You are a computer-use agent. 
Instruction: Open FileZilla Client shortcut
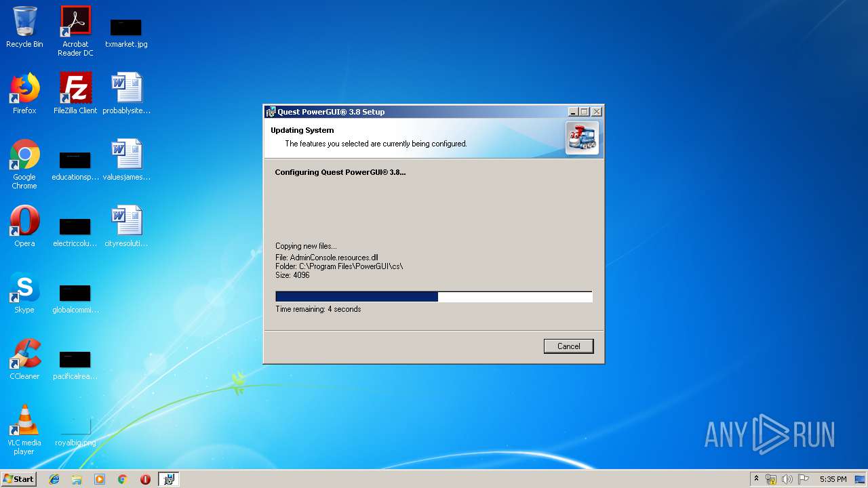pos(75,94)
